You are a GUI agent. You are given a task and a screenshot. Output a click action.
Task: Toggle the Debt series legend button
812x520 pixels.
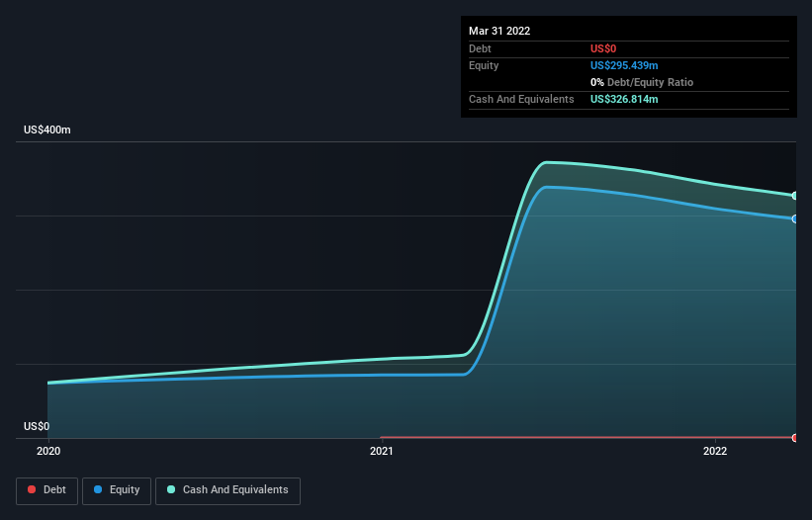46,490
